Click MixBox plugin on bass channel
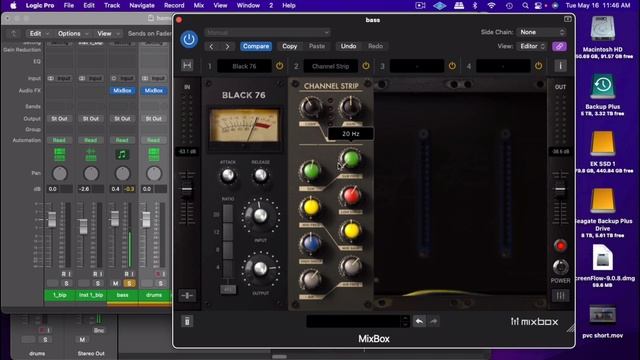Viewport: 640px width, 360px height. (x=122, y=91)
